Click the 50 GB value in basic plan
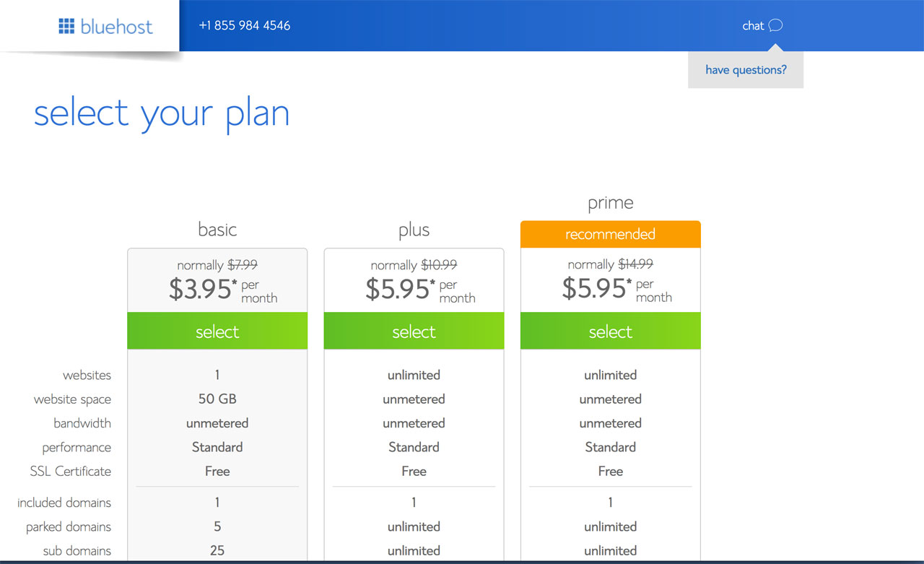This screenshot has height=564, width=924. [217, 399]
